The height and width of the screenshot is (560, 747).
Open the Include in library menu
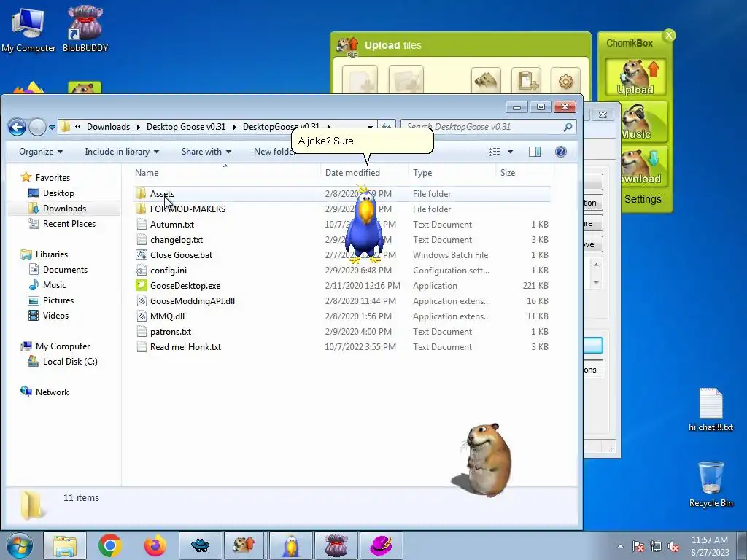122,152
